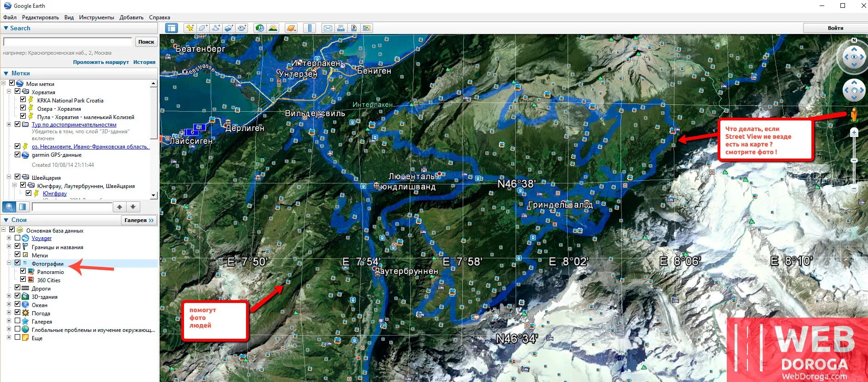868x382 pixels.
Task: Click the zoom-out minus end of slider
Action: point(854,188)
